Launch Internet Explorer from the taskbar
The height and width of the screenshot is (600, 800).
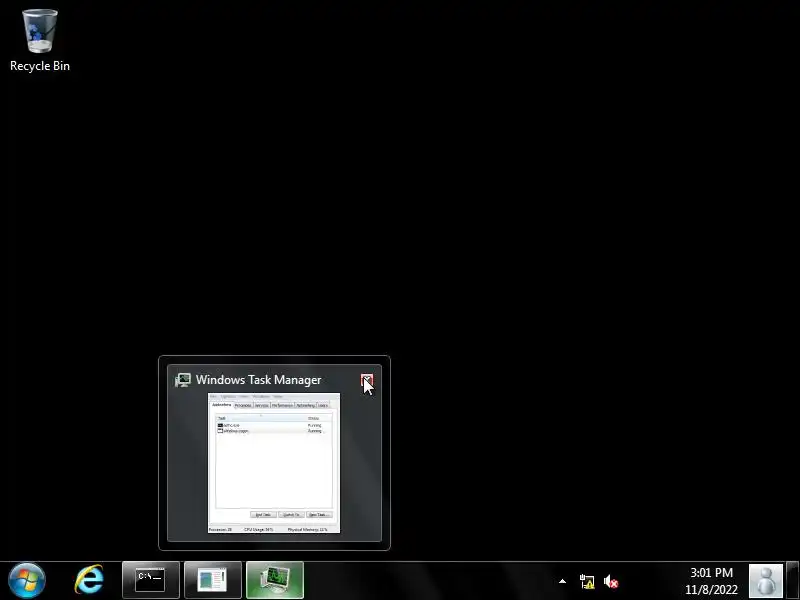[x=89, y=580]
